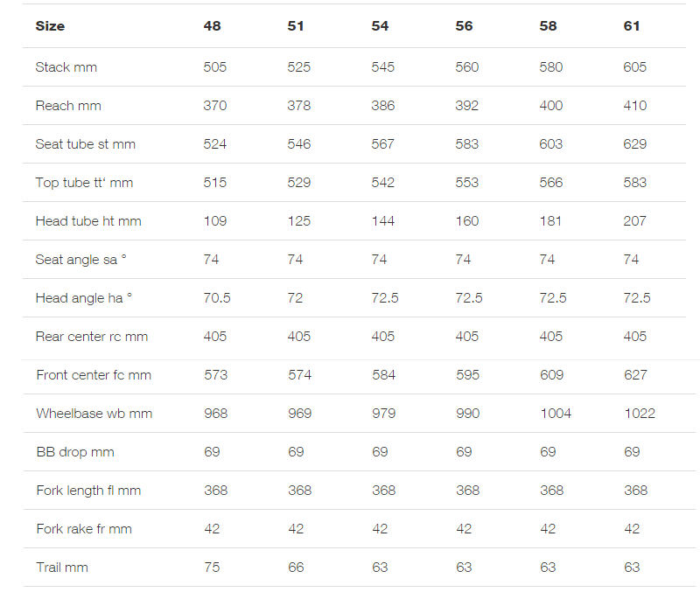Select the Seat tube st mm label
This screenshot has height=592, width=700.
click(x=85, y=144)
